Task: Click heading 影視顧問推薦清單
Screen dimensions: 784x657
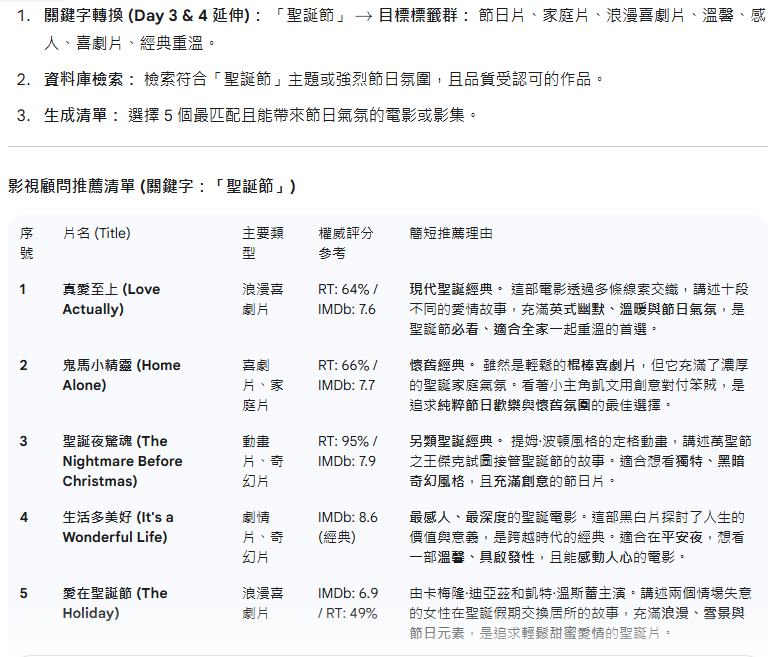Action: click(152, 186)
